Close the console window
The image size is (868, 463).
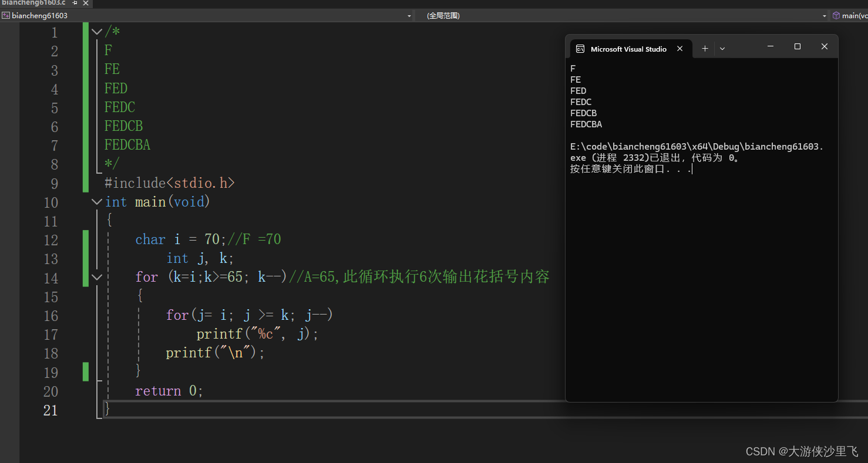tap(825, 46)
